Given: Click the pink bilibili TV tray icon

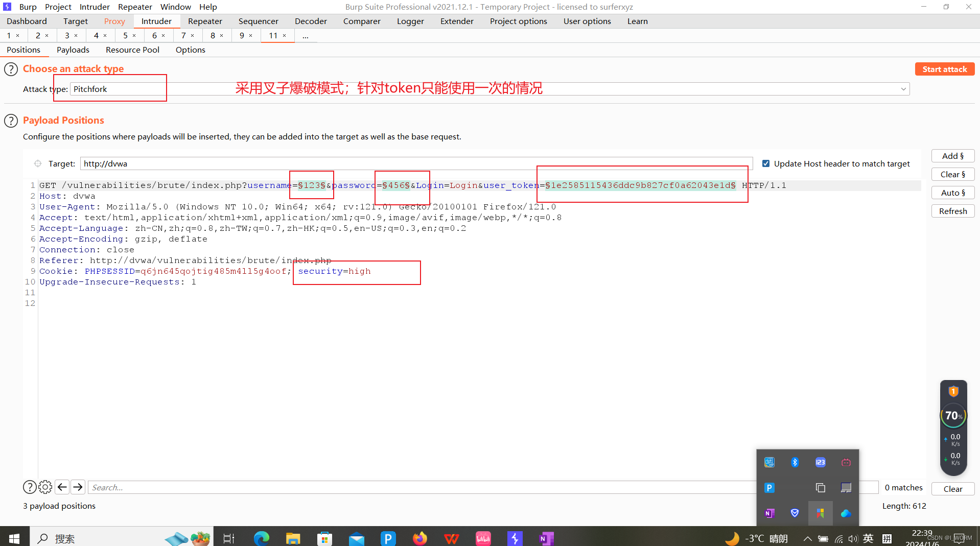Looking at the screenshot, I should [x=846, y=462].
